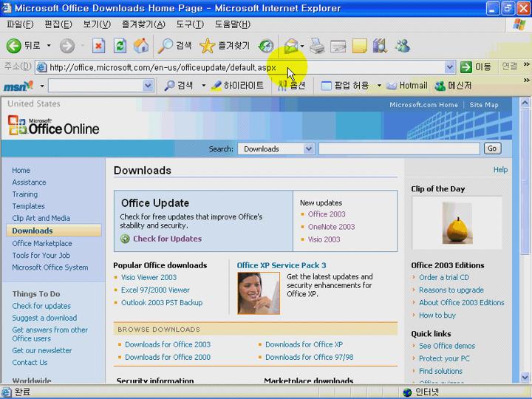The image size is (532, 399).
Task: Open Research books toolbar icon
Action: click(x=380, y=46)
